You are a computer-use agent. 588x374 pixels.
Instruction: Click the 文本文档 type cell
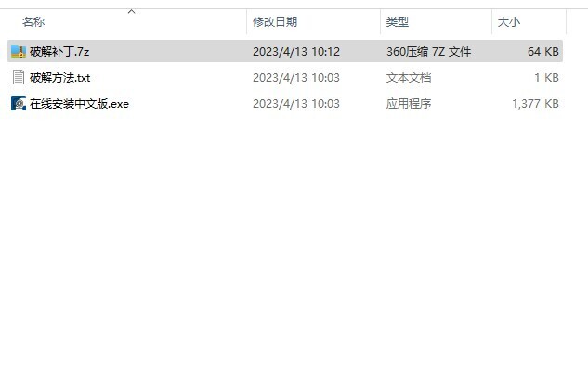(409, 78)
